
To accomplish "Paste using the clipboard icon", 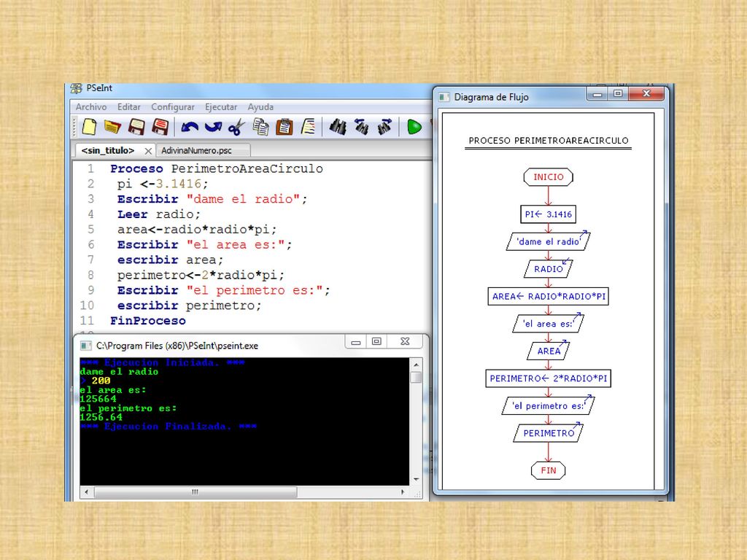I will point(285,127).
